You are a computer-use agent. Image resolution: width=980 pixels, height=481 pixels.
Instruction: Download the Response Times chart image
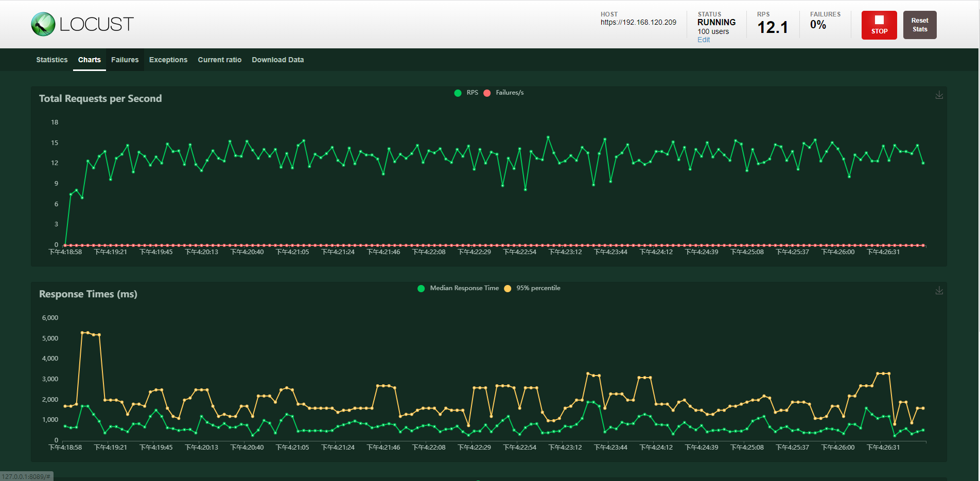tap(939, 291)
